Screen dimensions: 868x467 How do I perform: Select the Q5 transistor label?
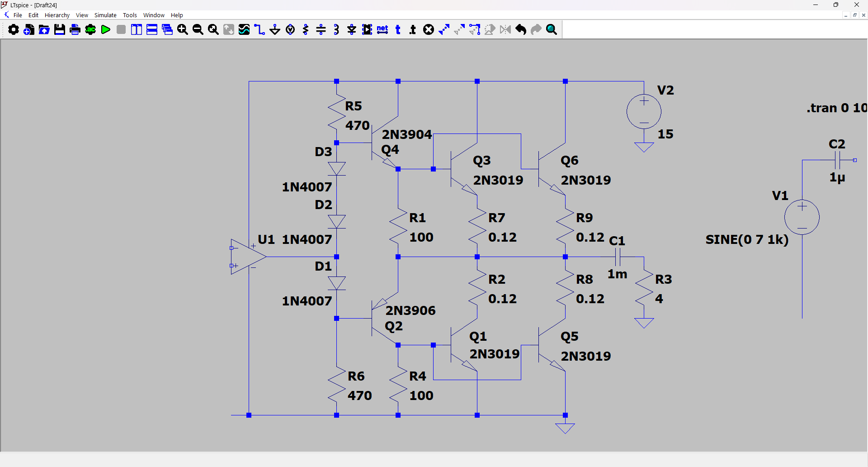[570, 336]
